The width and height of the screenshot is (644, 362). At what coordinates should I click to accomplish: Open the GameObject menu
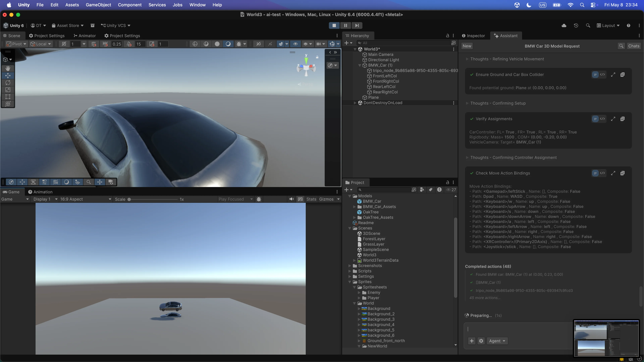pyautogui.click(x=98, y=5)
